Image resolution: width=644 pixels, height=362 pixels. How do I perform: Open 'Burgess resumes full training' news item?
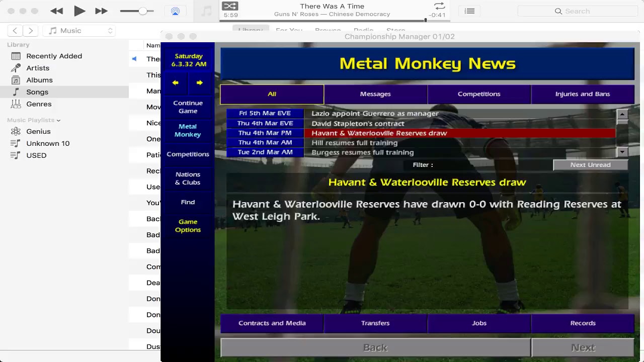421,152
